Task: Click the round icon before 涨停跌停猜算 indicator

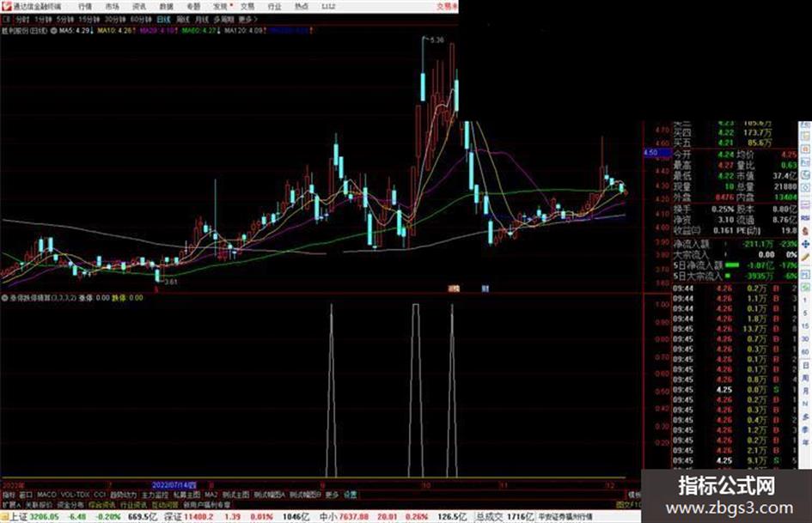Action: (5, 298)
